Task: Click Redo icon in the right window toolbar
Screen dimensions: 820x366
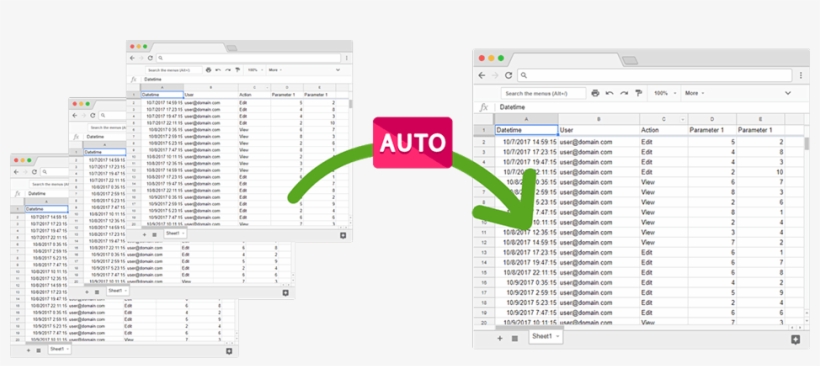Action: (624, 93)
